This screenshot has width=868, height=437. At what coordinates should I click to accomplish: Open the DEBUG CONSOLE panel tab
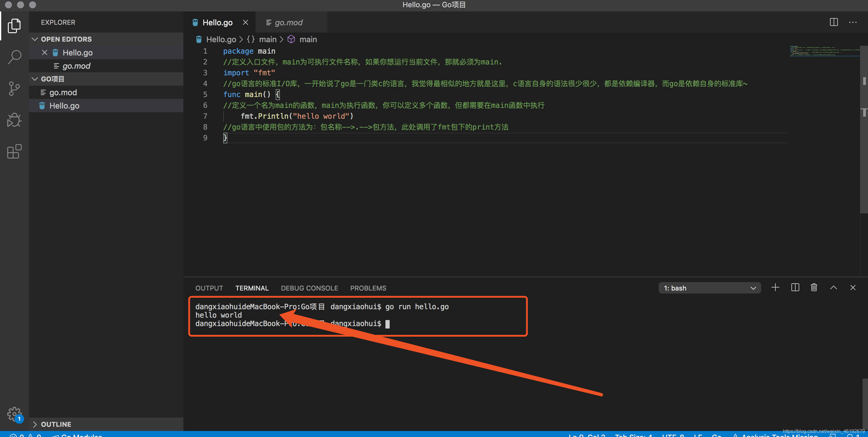coord(309,288)
